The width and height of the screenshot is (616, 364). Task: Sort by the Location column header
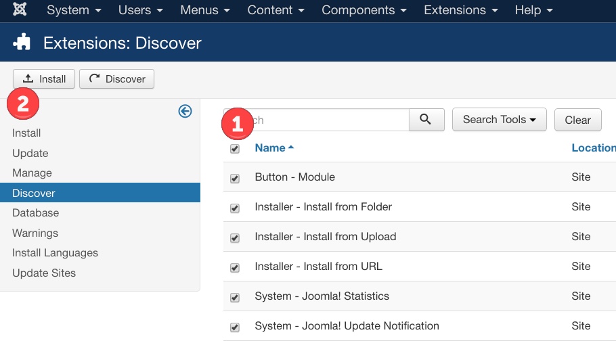point(593,147)
